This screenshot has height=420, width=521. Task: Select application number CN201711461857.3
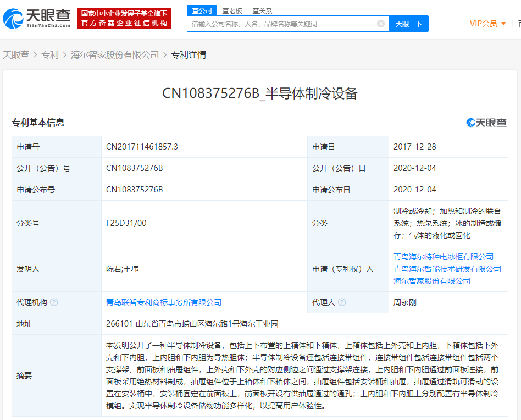(x=142, y=147)
